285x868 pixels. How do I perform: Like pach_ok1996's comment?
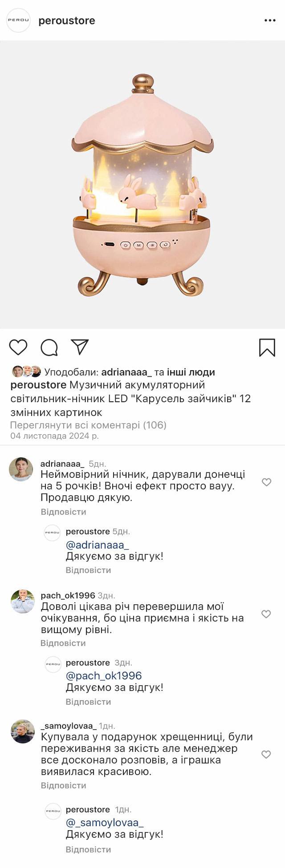click(266, 614)
